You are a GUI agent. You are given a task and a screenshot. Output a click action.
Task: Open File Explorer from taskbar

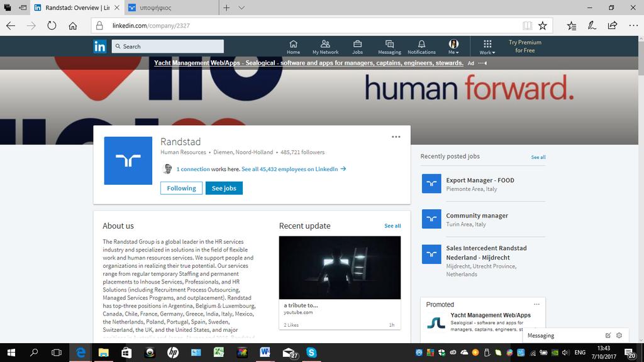pyautogui.click(x=104, y=353)
